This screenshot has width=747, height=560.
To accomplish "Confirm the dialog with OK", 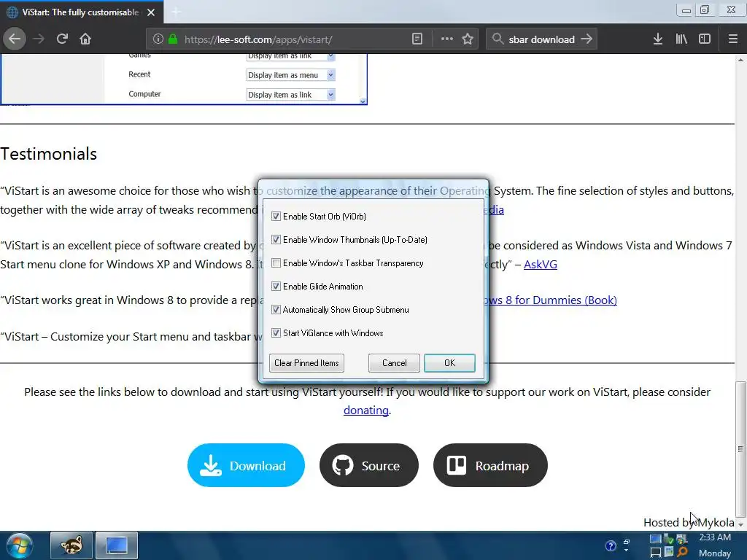I will 449,363.
